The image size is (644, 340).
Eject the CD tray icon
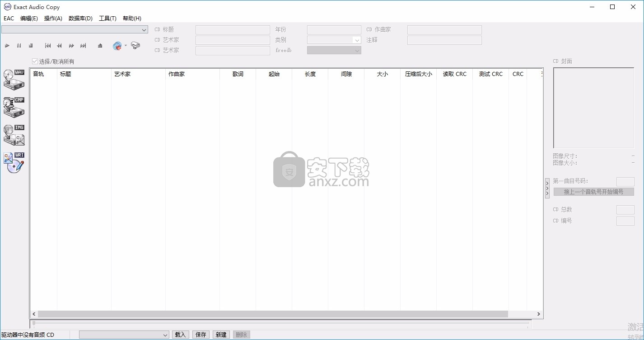[100, 46]
